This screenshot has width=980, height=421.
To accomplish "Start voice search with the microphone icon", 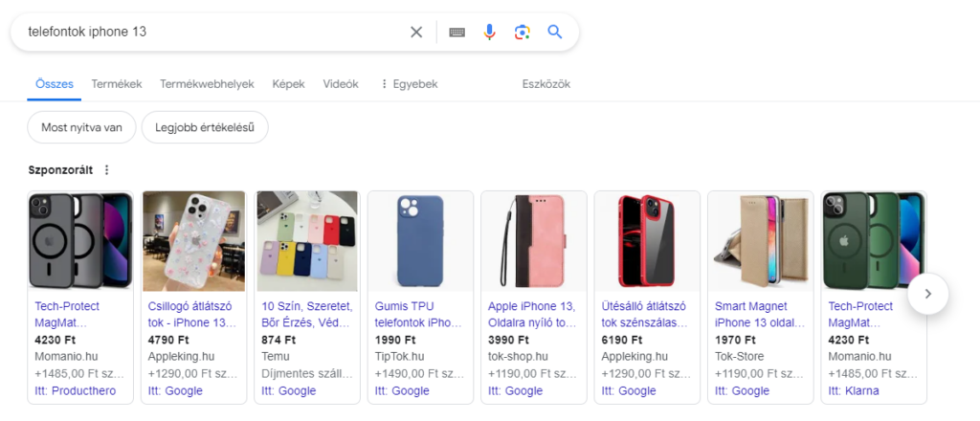I will click(x=489, y=32).
